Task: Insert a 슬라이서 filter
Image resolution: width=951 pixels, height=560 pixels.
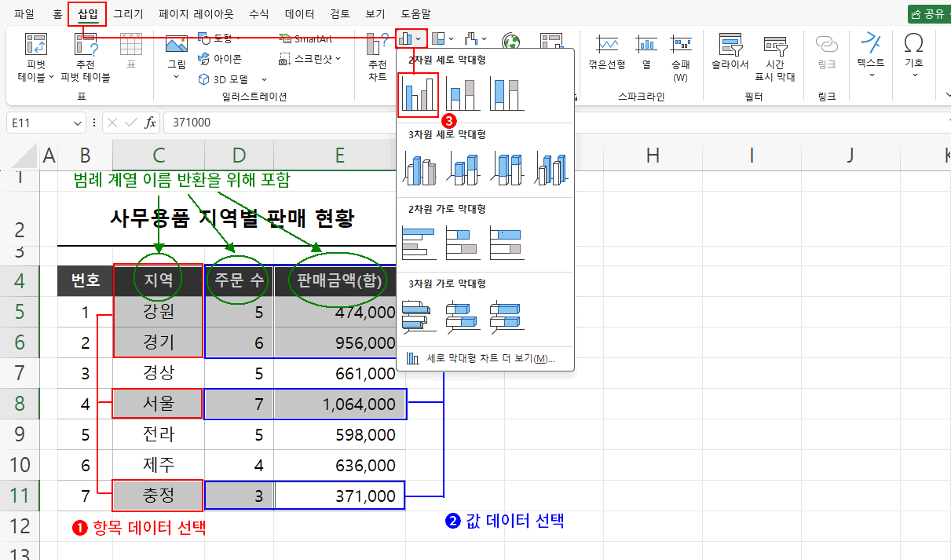Action: coord(730,55)
